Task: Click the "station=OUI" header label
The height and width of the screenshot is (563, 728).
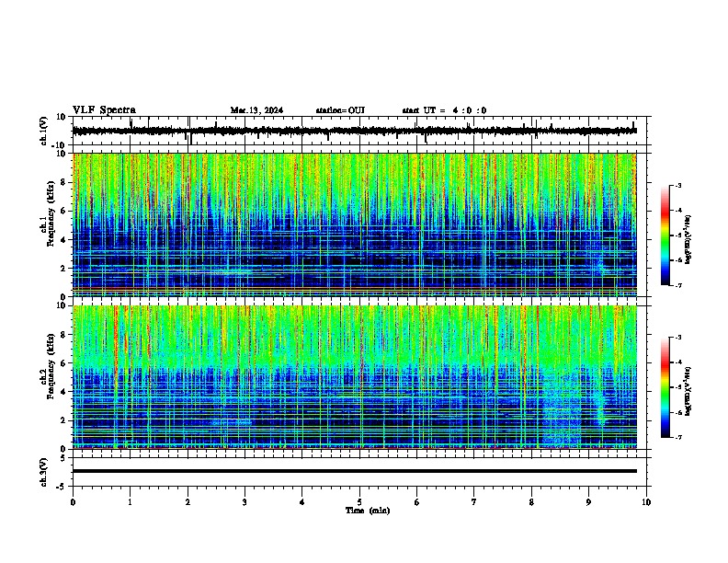Action: 340,110
